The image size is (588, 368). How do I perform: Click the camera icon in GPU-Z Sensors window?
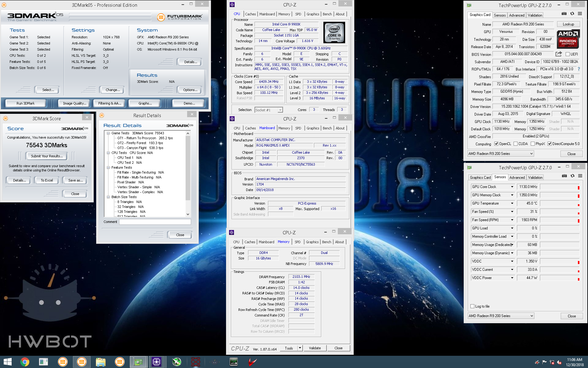coord(564,176)
